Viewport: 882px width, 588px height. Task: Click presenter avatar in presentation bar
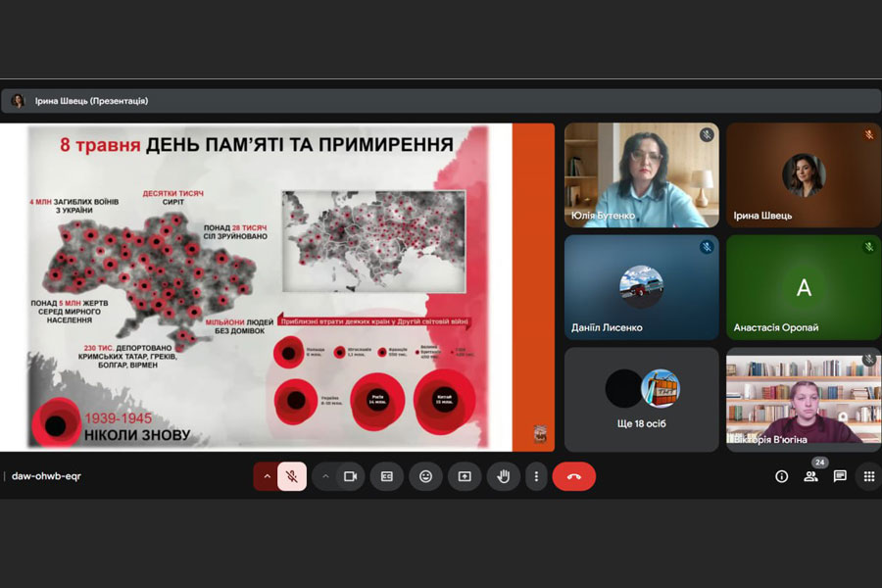pyautogui.click(x=18, y=101)
